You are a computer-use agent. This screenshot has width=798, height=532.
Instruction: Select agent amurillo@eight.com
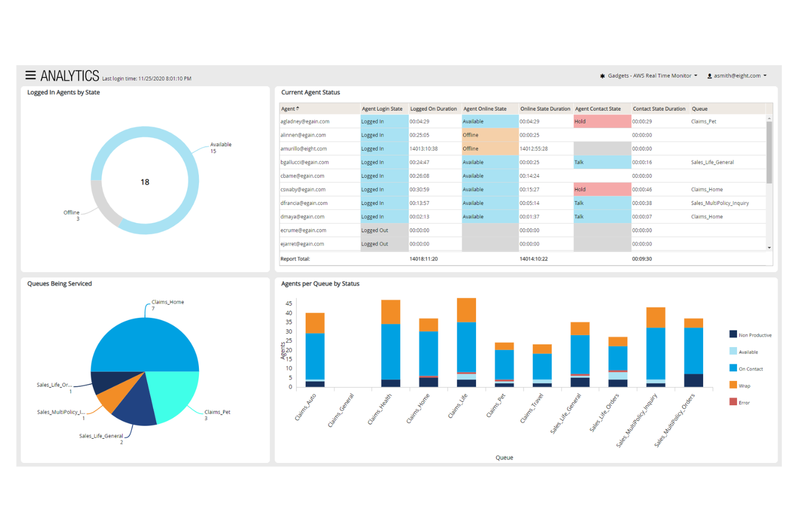click(304, 149)
